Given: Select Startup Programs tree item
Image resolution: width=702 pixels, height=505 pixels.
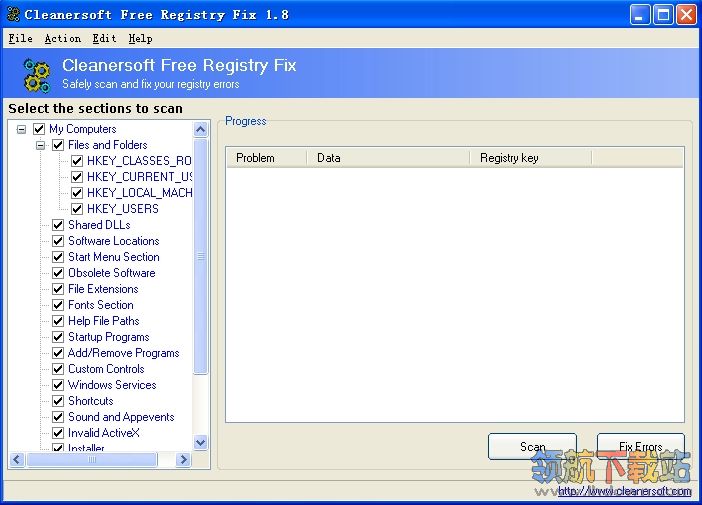Looking at the screenshot, I should pos(108,337).
